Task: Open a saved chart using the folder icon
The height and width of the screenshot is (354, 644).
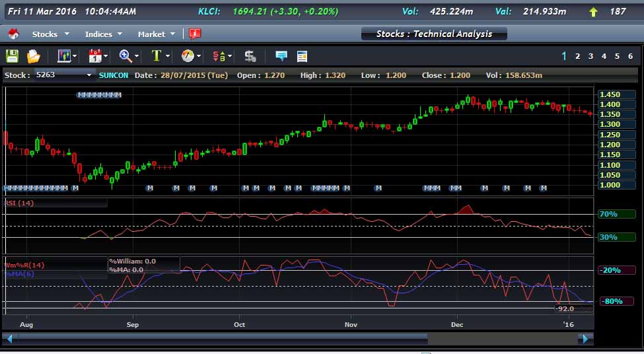Action: click(x=34, y=56)
